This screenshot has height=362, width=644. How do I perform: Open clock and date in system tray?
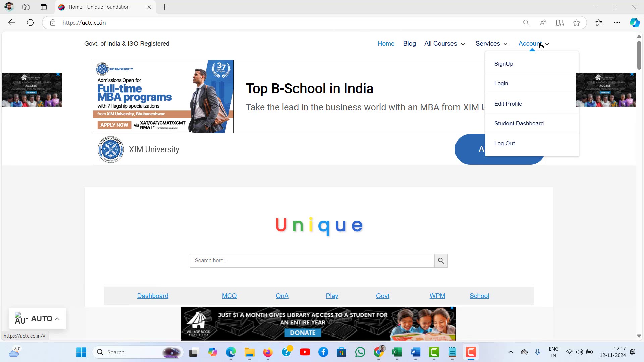point(613,352)
